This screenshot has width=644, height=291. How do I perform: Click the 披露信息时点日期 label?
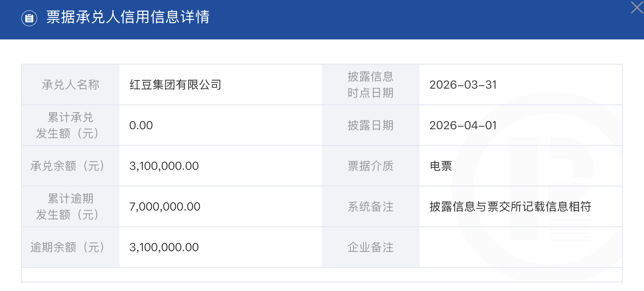click(x=370, y=85)
